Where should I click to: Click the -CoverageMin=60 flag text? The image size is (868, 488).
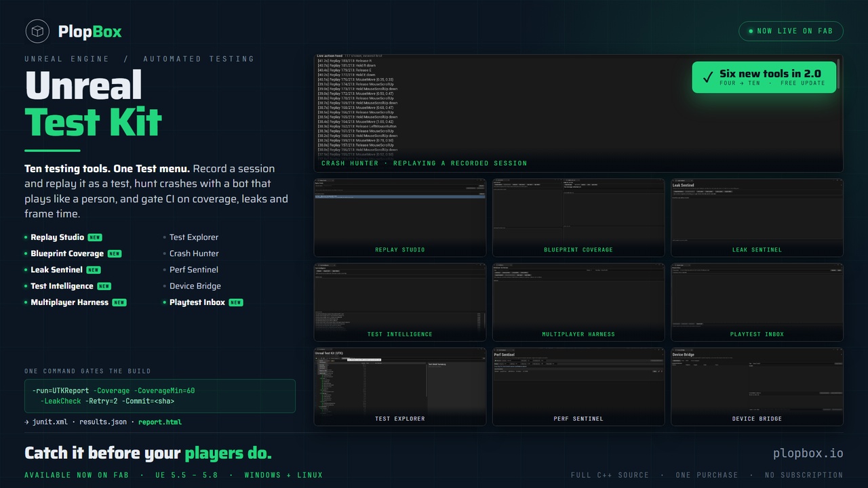tap(164, 390)
